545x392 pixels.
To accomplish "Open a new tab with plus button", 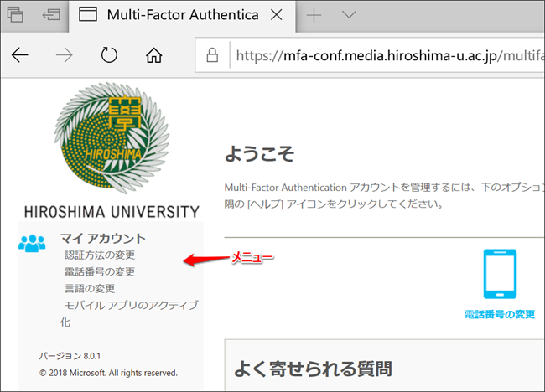I will (x=314, y=15).
